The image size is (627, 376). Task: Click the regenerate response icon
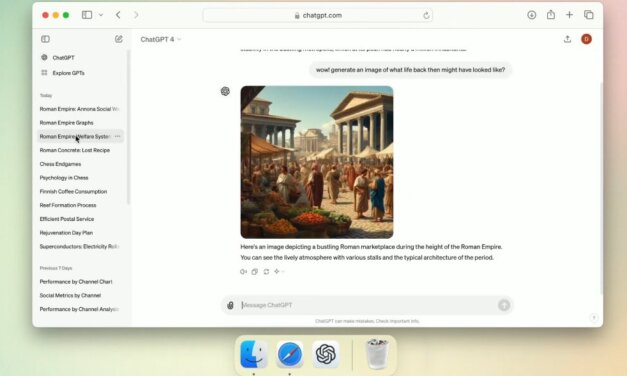(266, 272)
